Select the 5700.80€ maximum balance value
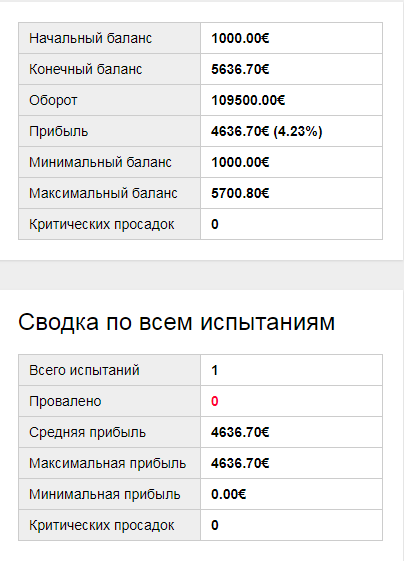404x561 pixels. pos(240,194)
